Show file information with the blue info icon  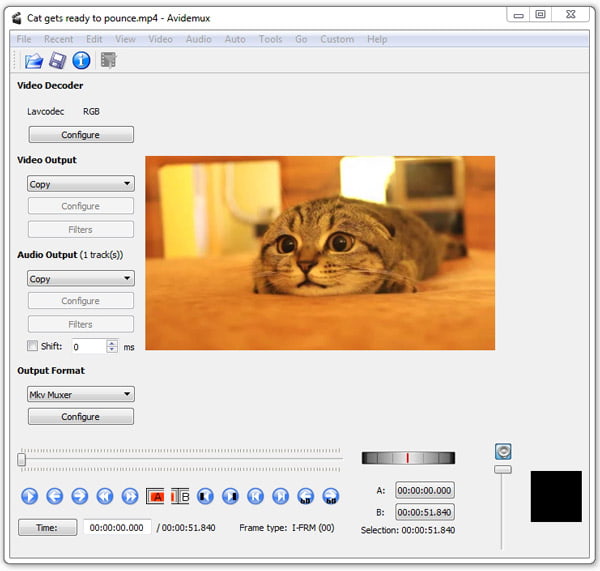[81, 61]
